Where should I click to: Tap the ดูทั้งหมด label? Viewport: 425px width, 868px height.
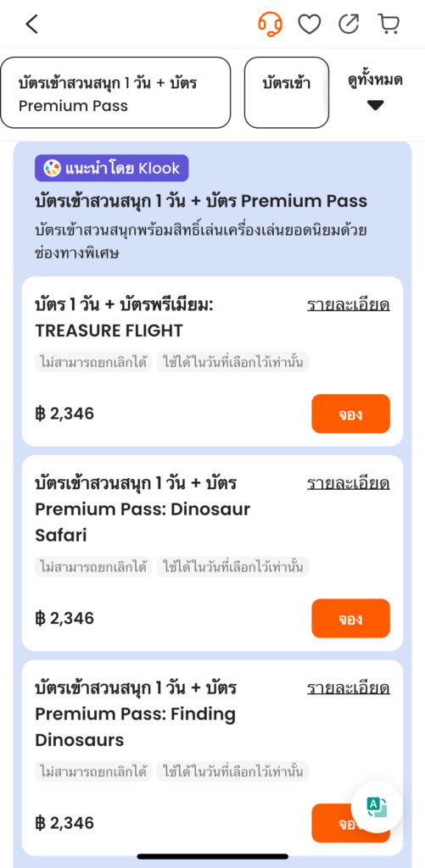click(x=375, y=81)
